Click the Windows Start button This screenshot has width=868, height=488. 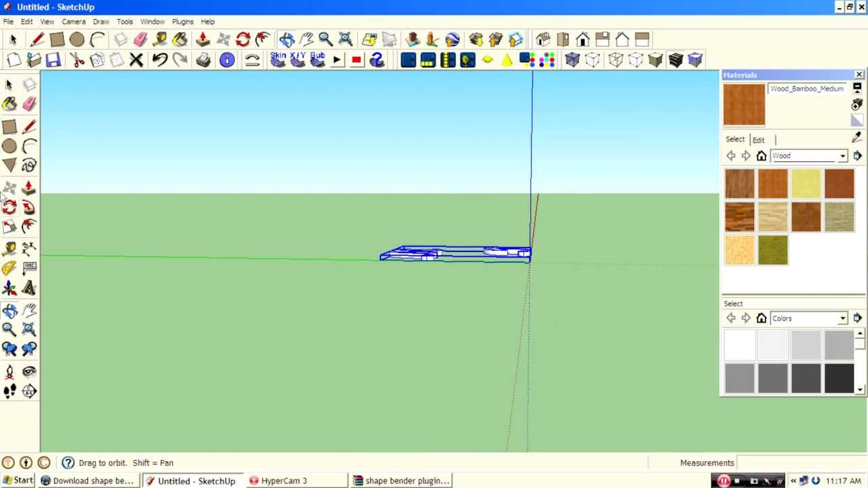pos(18,481)
